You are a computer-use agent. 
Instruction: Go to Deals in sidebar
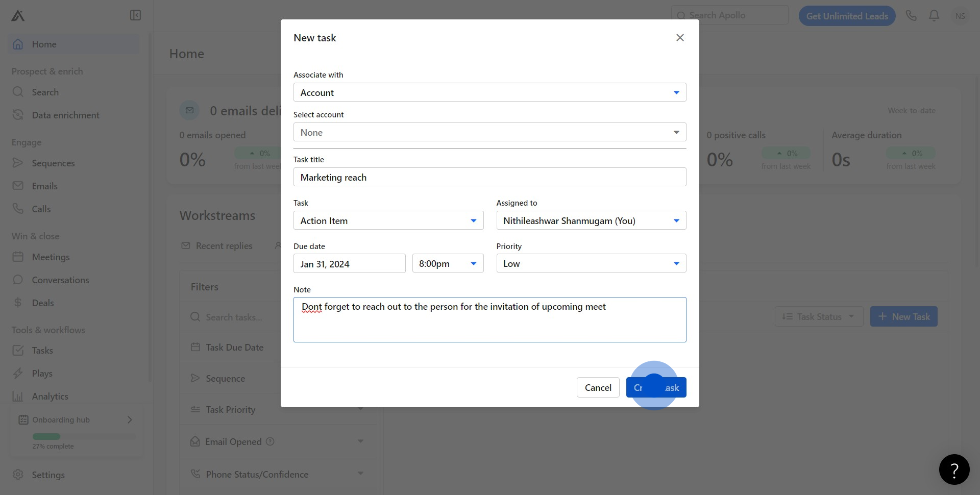[43, 303]
